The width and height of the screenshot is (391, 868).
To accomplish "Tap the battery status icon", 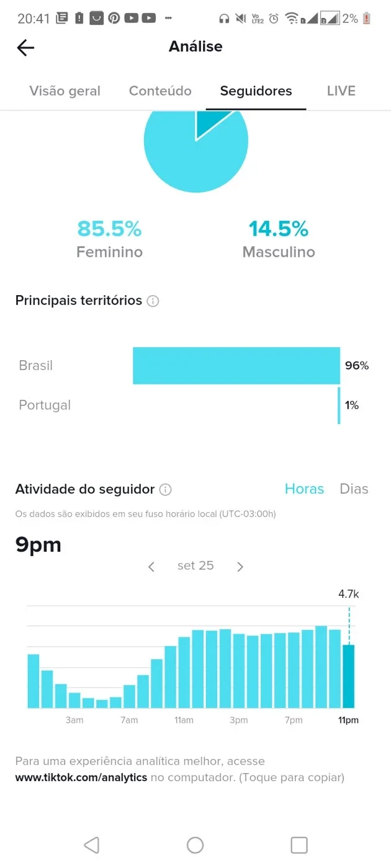I will pyautogui.click(x=367, y=19).
